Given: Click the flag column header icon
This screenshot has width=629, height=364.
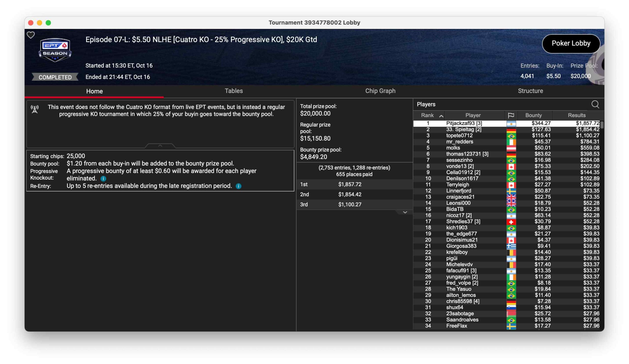Looking at the screenshot, I should (x=511, y=115).
